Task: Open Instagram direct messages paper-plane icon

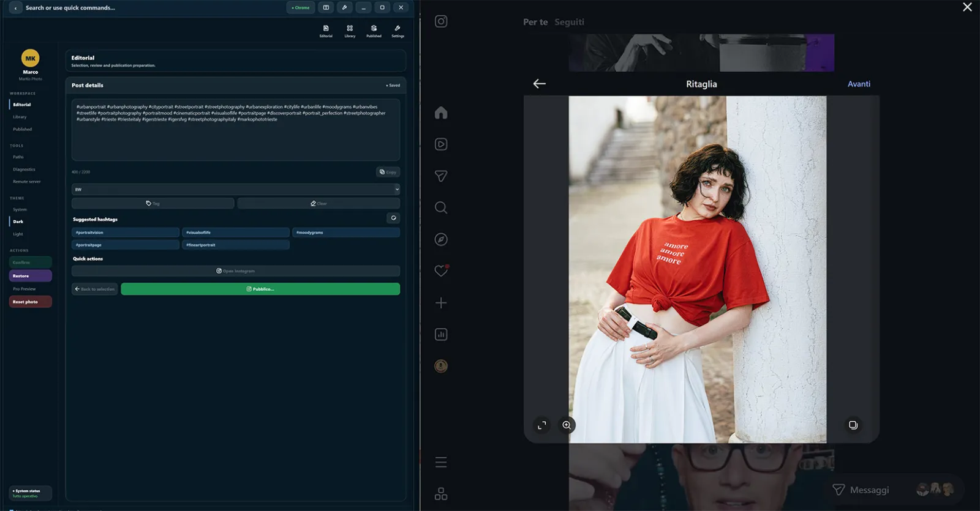Action: (x=441, y=176)
